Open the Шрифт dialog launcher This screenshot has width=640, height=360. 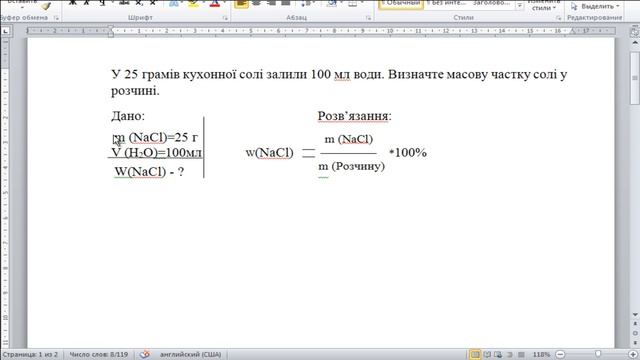[x=225, y=18]
